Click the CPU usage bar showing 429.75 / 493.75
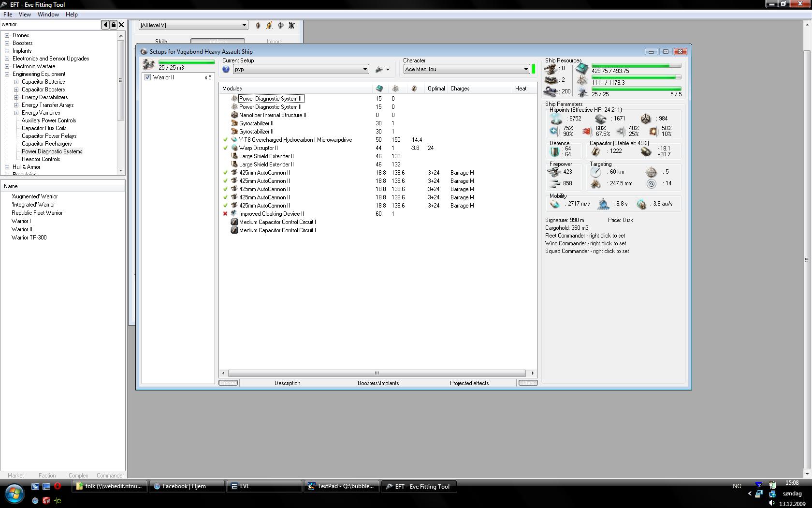Viewport: 812px width, 508px height. click(637, 66)
